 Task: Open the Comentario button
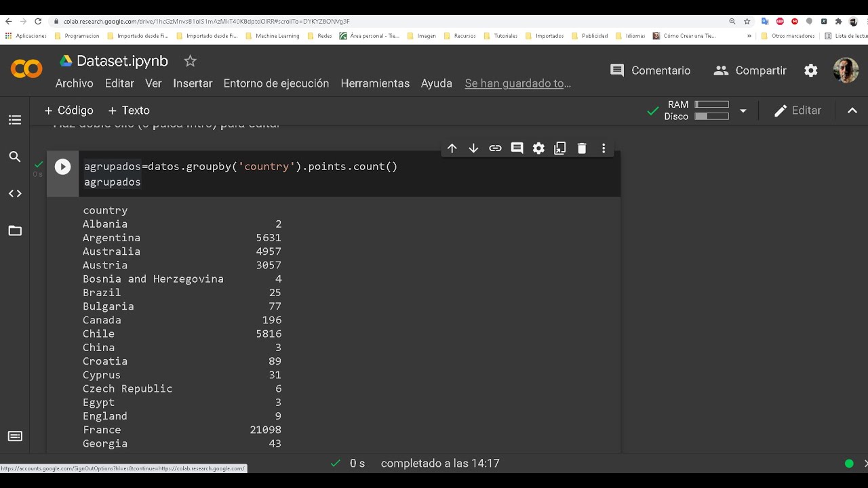click(650, 70)
